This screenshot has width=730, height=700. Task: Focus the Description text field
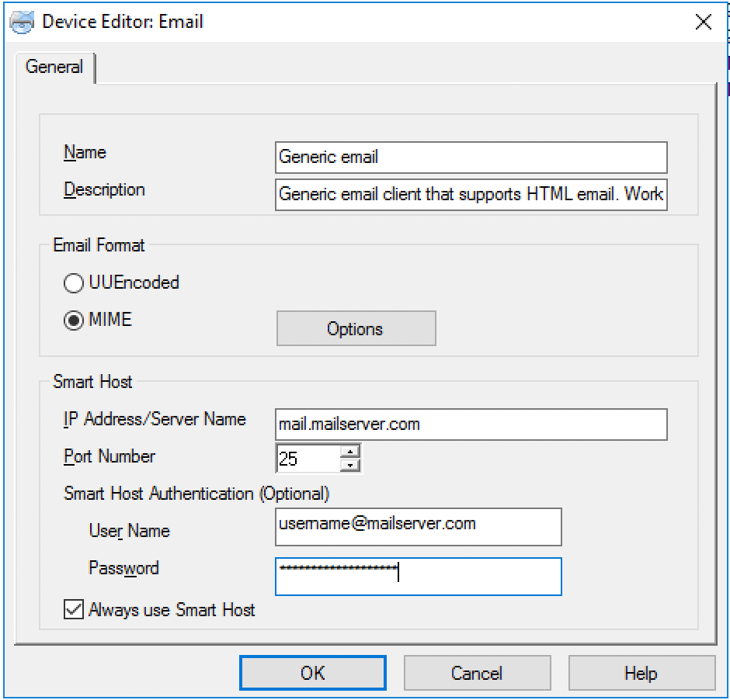point(471,194)
